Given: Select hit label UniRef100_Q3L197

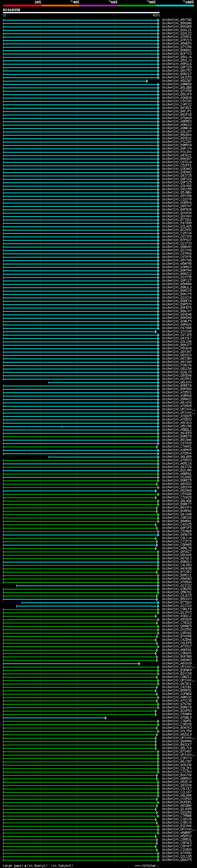Looking at the screenshot, I should (x=177, y=132).
